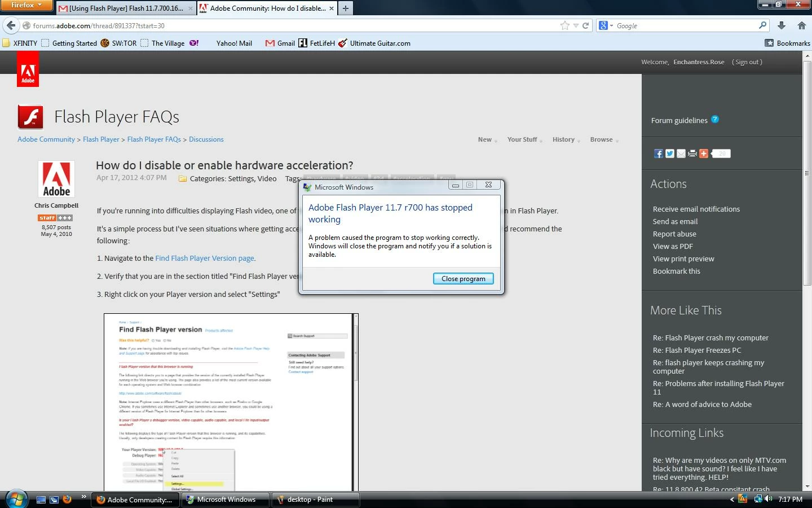Expand the quick launch overflow chevron
This screenshot has height=508, width=812.
coord(83,497)
